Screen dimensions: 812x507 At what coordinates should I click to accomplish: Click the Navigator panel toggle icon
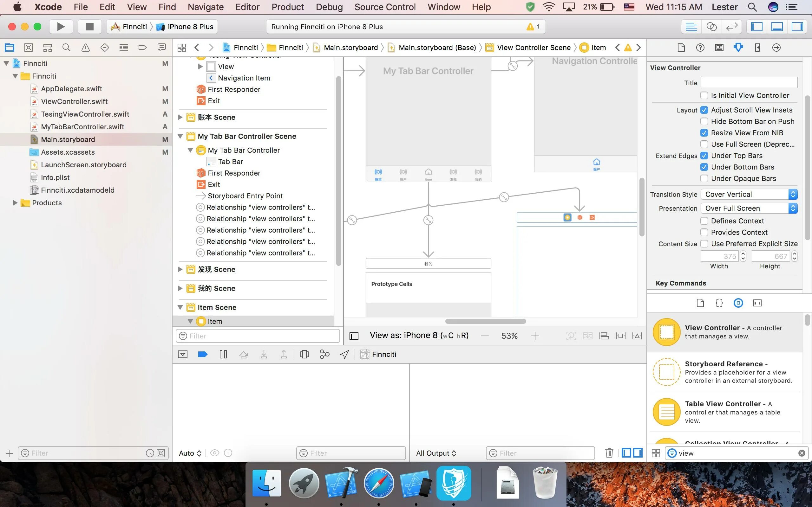click(x=758, y=26)
